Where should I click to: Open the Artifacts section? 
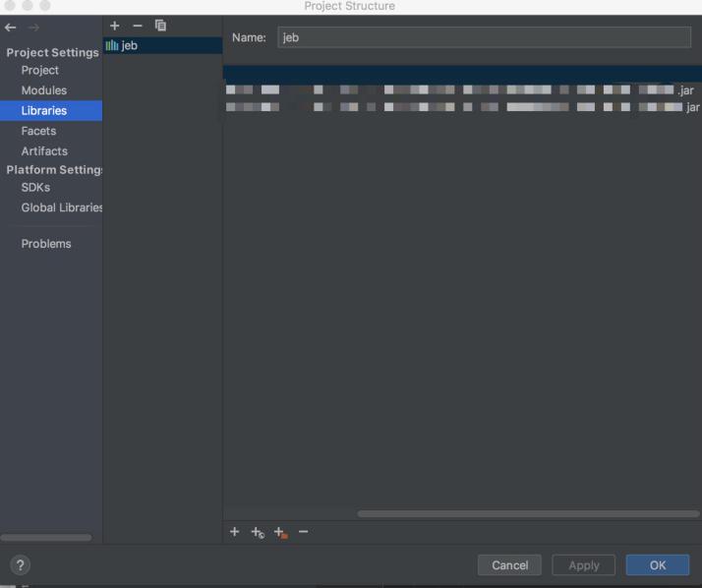coord(44,151)
